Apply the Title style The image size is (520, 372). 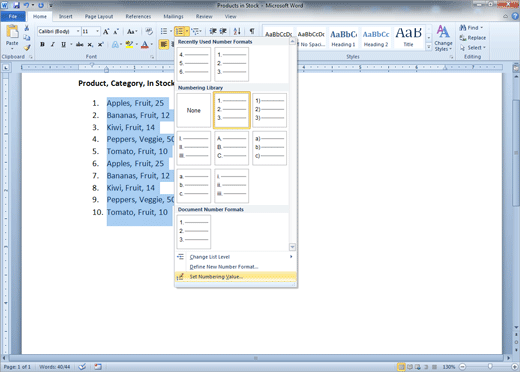click(x=409, y=37)
